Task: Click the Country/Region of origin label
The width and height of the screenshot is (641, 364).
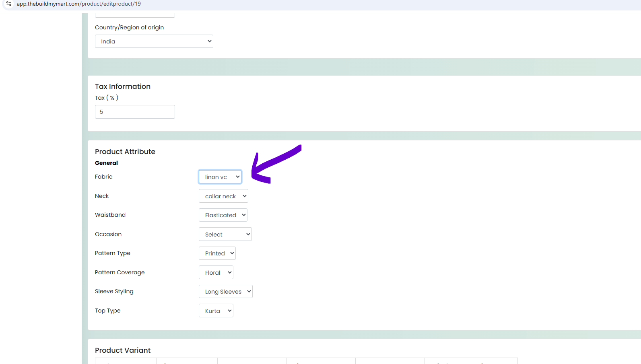Action: tap(130, 27)
